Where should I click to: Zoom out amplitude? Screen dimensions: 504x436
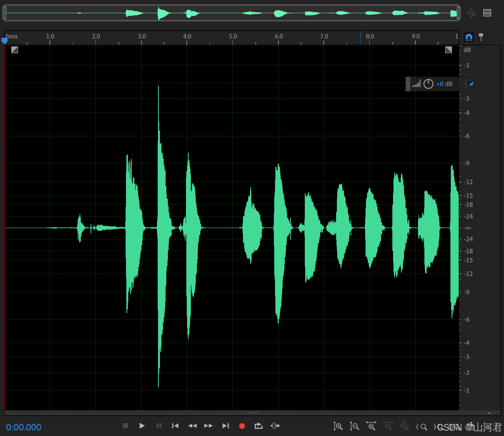pyautogui.click(x=354, y=426)
